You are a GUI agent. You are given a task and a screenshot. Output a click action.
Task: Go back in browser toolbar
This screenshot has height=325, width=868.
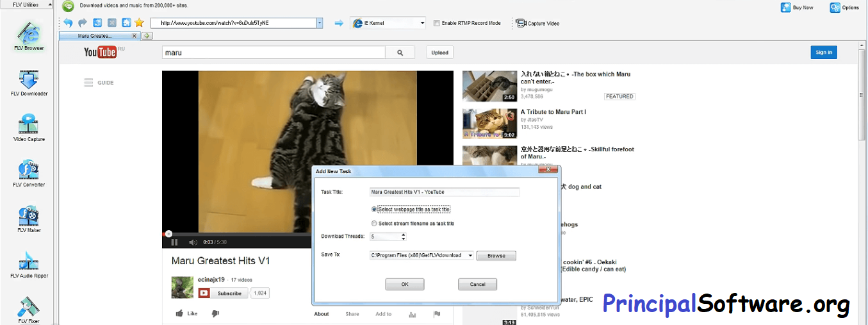click(x=68, y=23)
